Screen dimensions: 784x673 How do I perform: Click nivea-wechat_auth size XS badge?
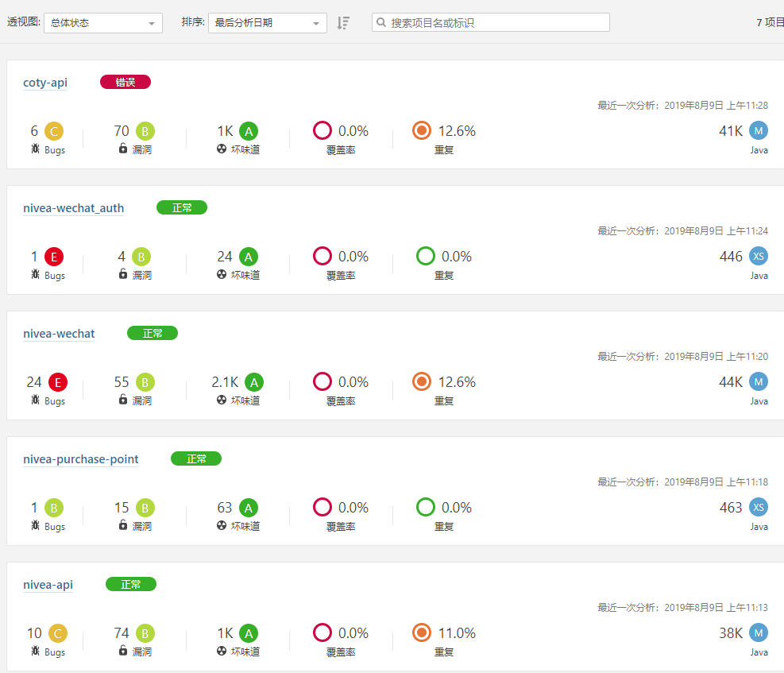coord(759,257)
